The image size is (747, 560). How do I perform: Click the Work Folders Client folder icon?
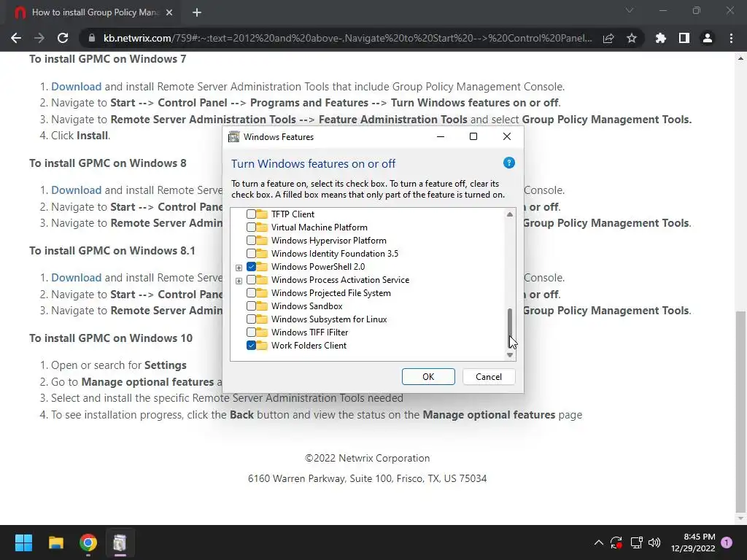click(x=262, y=346)
